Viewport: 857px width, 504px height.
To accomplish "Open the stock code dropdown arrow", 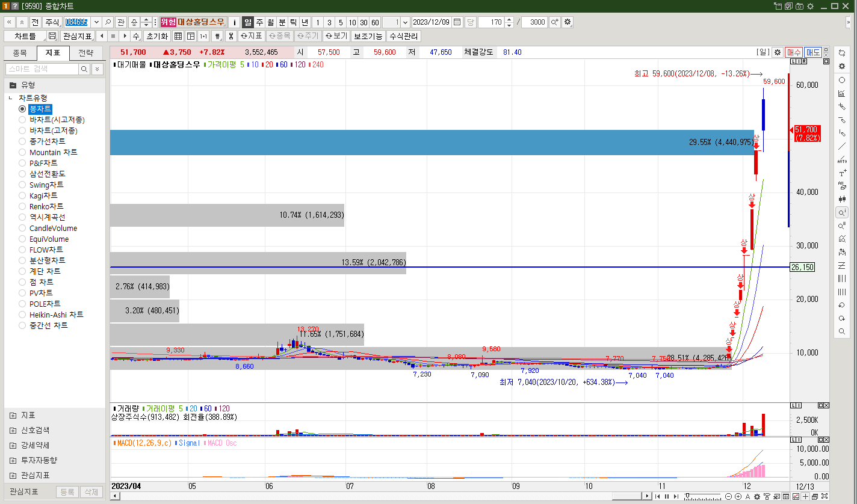I will click(x=96, y=22).
